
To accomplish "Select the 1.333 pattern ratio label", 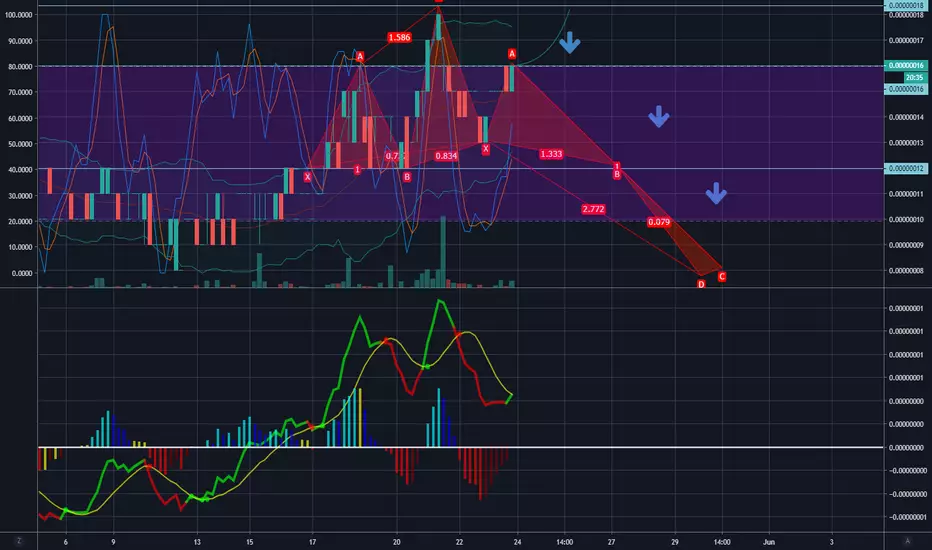I will point(551,154).
